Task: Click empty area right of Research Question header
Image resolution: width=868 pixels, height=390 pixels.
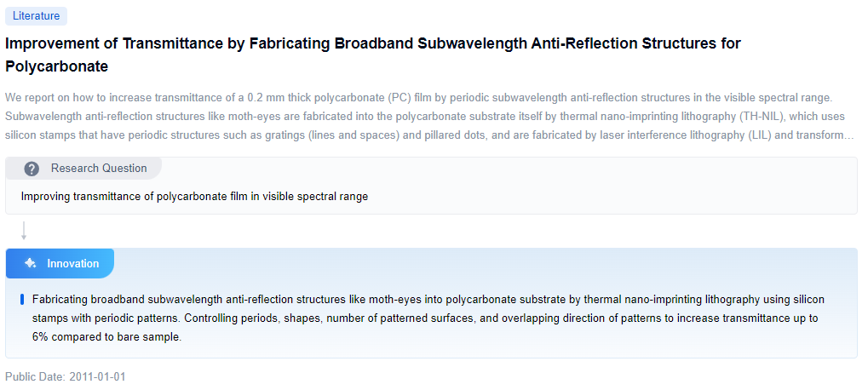Action: pyautogui.click(x=511, y=169)
